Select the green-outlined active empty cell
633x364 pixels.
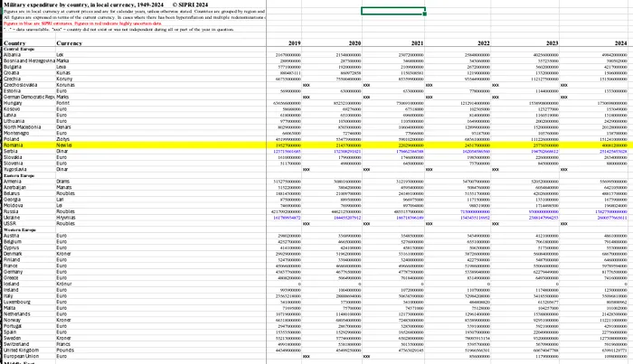(x=392, y=11)
